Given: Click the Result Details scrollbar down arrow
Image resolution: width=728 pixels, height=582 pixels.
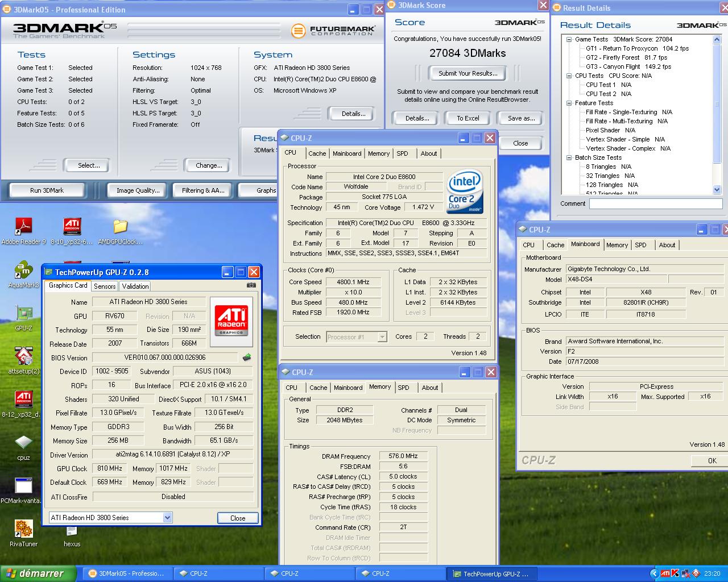Looking at the screenshot, I should point(717,190).
